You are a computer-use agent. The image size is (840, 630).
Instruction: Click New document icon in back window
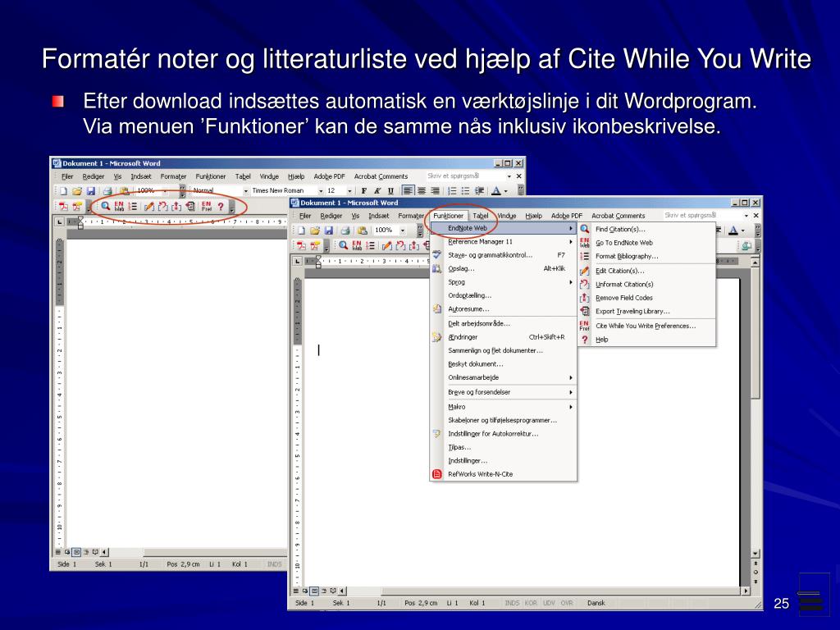(63, 190)
